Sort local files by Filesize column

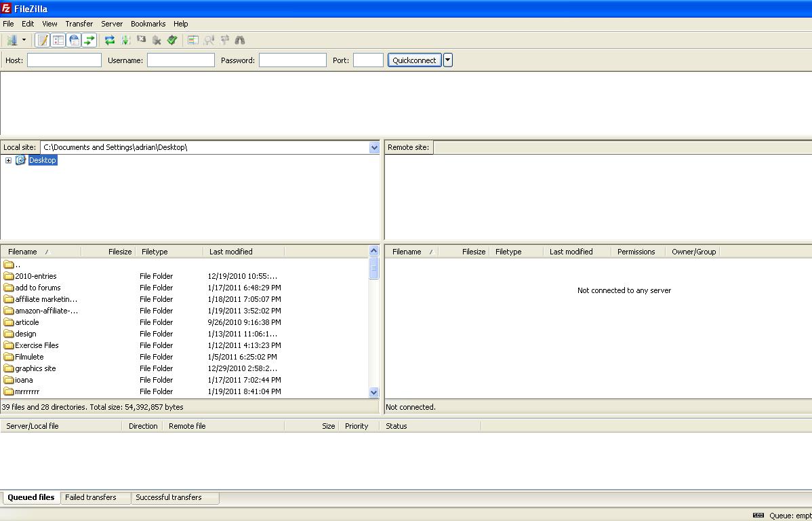pyautogui.click(x=108, y=252)
